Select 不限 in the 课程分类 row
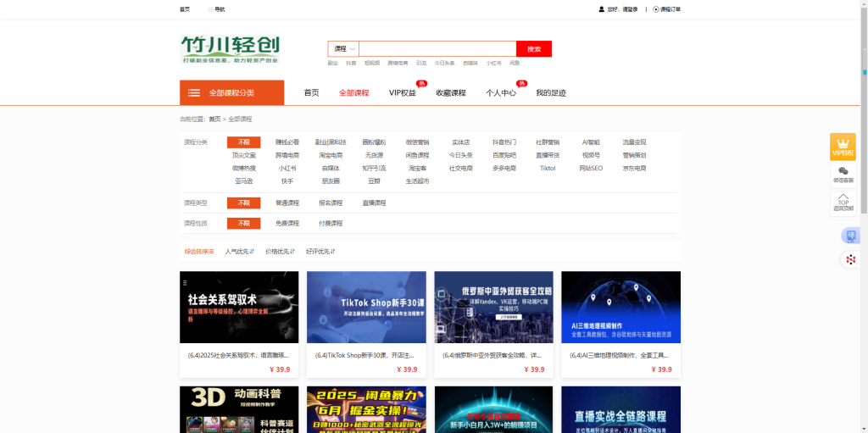The width and height of the screenshot is (868, 433). [x=243, y=142]
